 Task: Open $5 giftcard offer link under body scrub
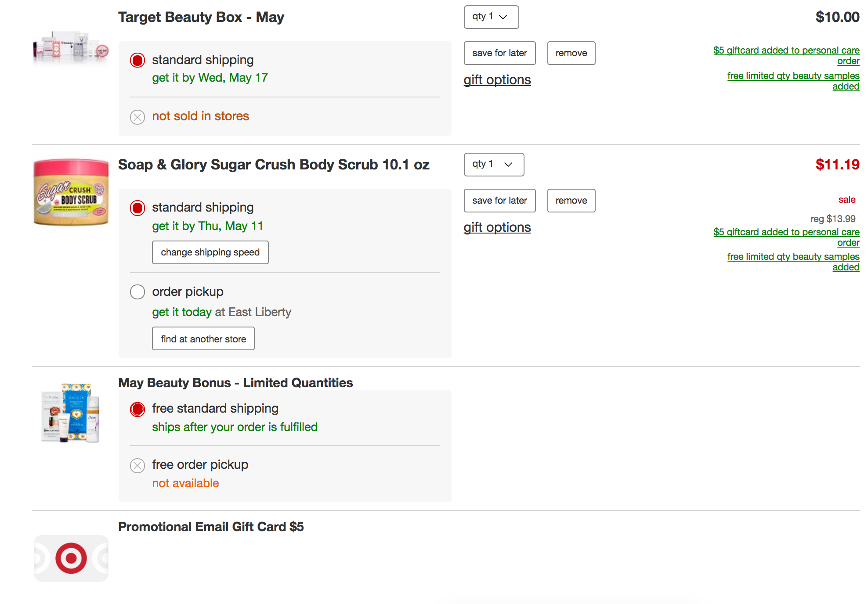[x=786, y=237]
